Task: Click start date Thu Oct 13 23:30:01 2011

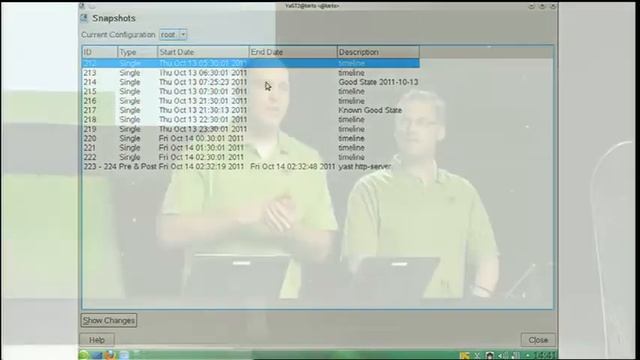Action: pos(203,129)
